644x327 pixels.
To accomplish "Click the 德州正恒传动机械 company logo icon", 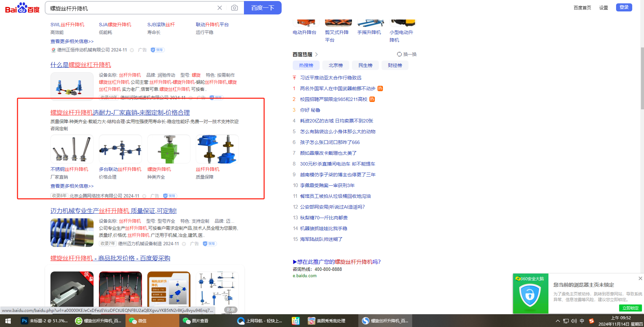I will (53, 50).
